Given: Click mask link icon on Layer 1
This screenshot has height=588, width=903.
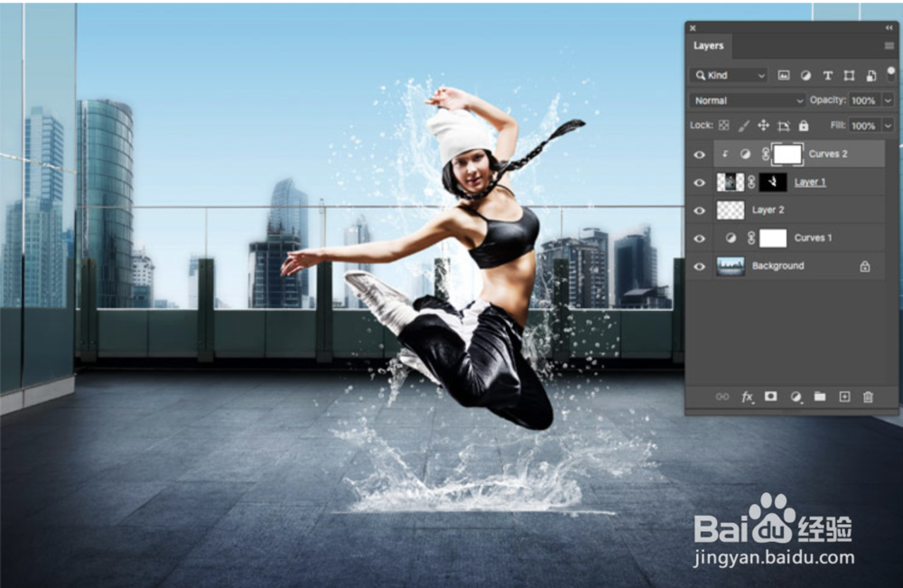Looking at the screenshot, I should tap(751, 182).
